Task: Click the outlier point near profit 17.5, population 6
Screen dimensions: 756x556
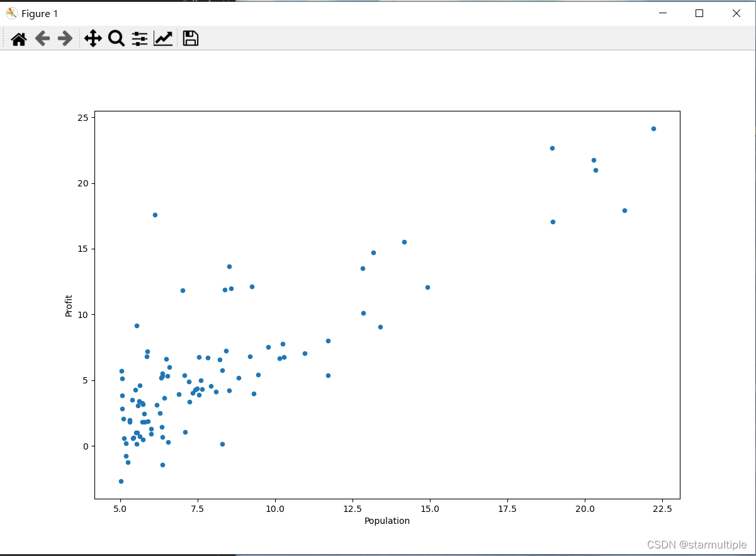Action: pyautogui.click(x=155, y=215)
